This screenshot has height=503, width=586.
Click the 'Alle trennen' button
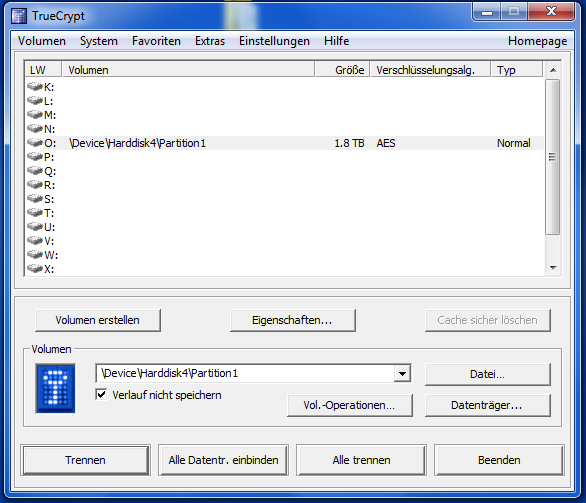(x=361, y=460)
